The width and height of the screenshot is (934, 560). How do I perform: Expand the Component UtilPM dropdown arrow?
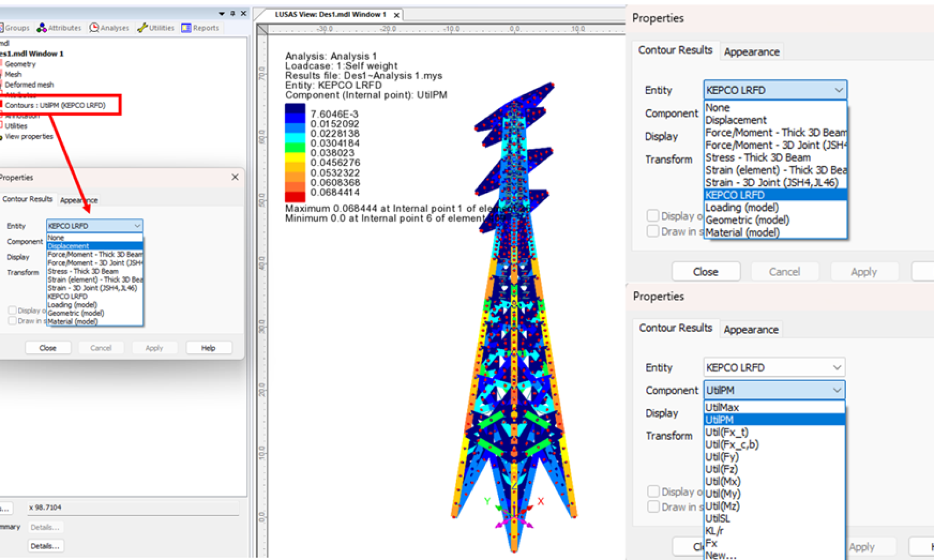pos(837,390)
